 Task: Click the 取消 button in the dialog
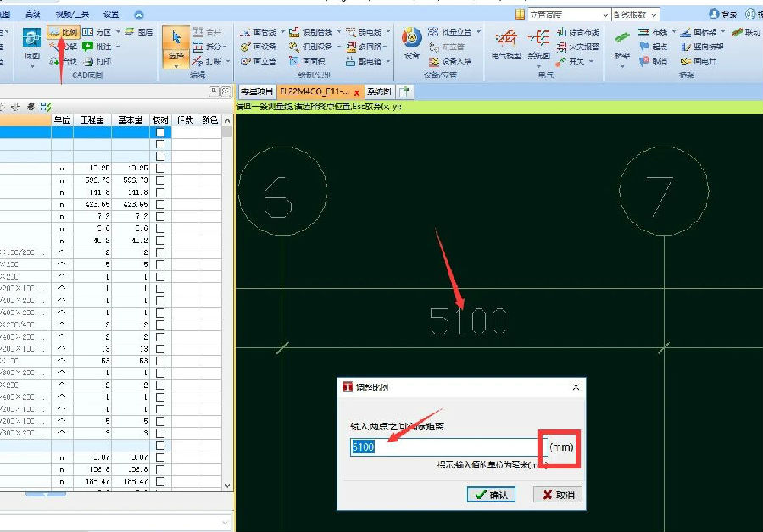(x=558, y=495)
